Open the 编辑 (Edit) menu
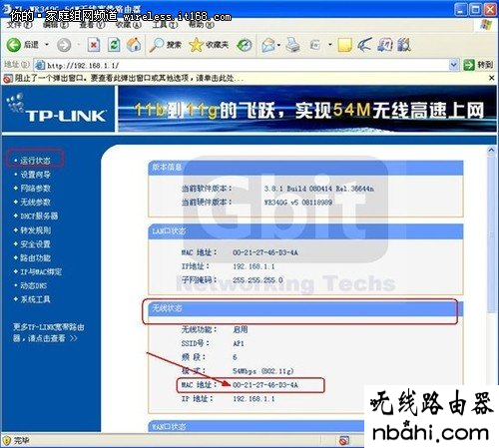The image size is (499, 448). [x=56, y=24]
